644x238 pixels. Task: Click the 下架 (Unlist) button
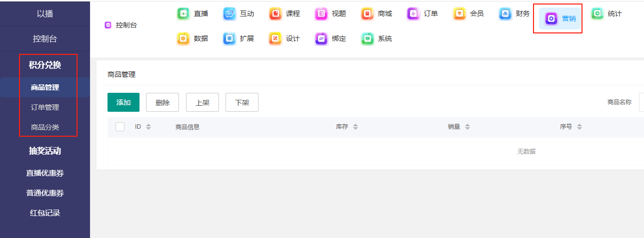click(x=242, y=102)
